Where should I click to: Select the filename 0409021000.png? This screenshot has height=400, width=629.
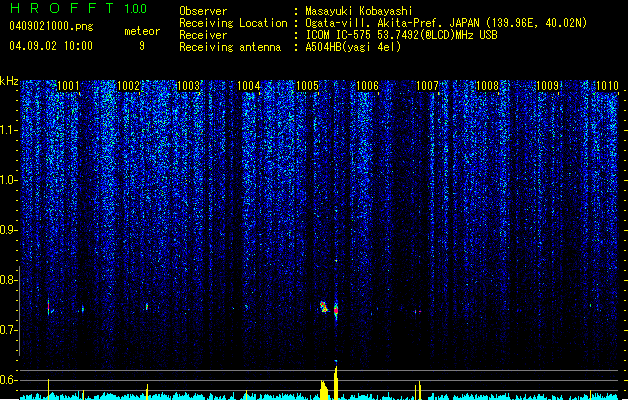[51, 26]
